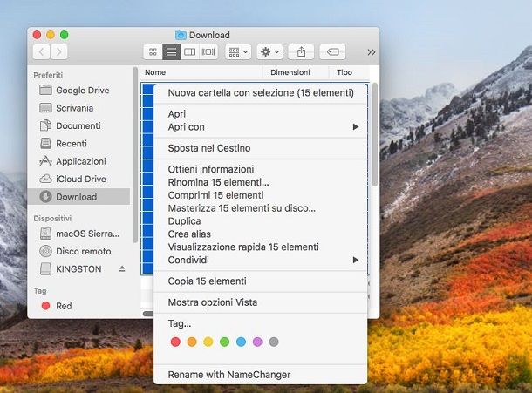Click the file list vertical scrollbar
Image resolution: width=532 pixels, height=393 pixels.
click(x=374, y=134)
